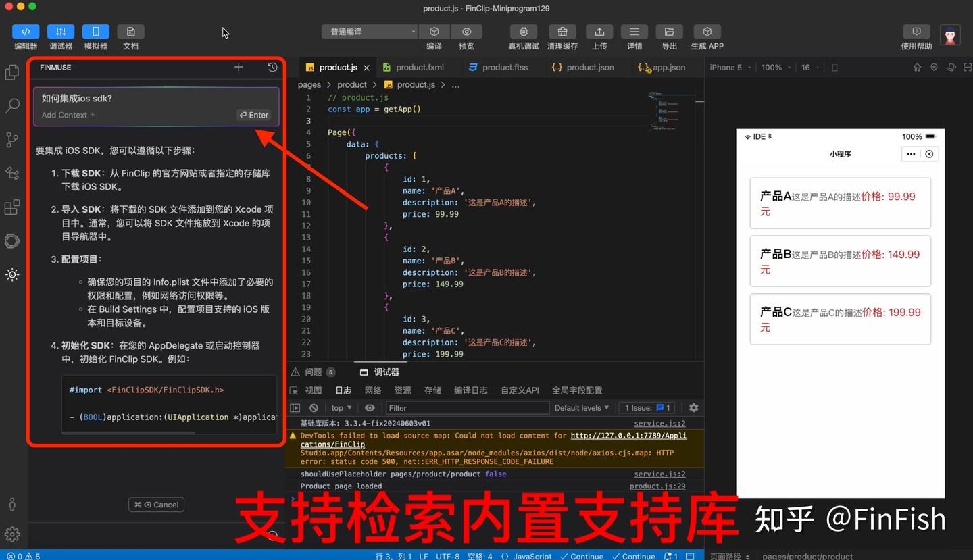Toggle the 调试器 debugger panel button
The height and width of the screenshot is (560, 973).
click(x=61, y=32)
